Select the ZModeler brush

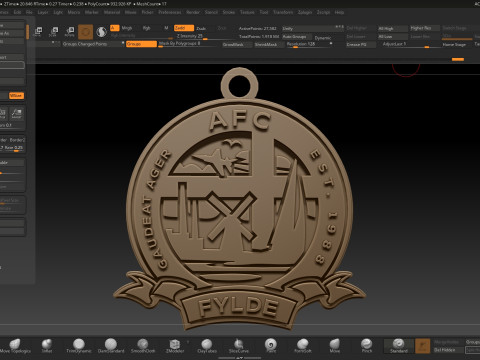click(175, 346)
